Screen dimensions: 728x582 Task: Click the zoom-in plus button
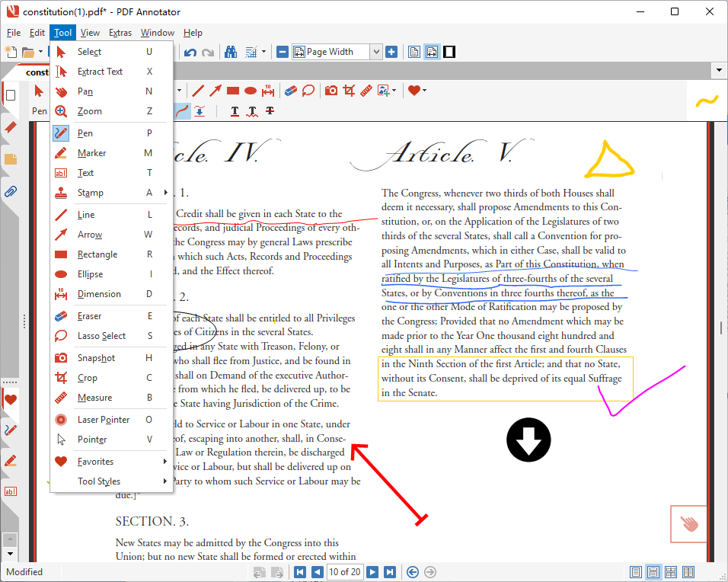coord(391,52)
